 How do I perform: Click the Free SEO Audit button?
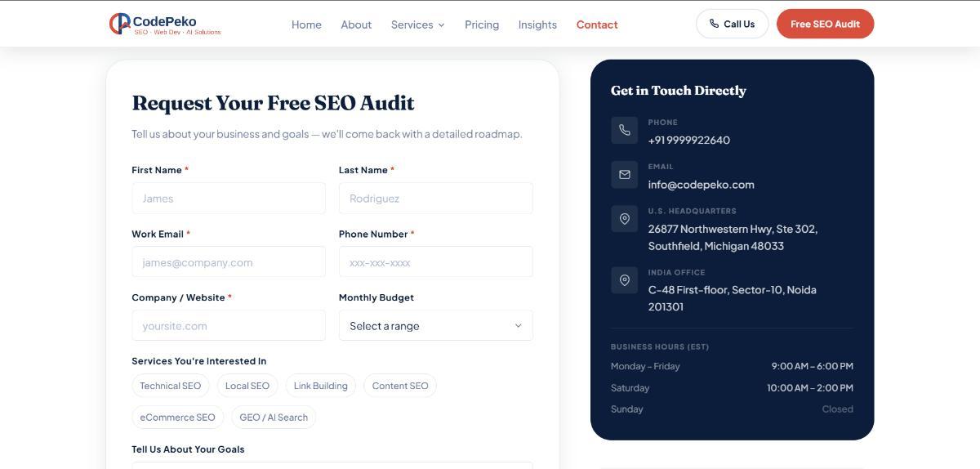[825, 24]
